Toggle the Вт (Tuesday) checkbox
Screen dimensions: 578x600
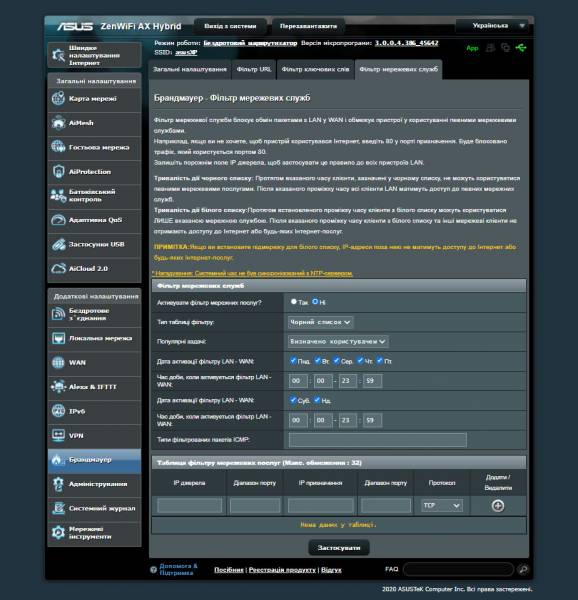317,360
